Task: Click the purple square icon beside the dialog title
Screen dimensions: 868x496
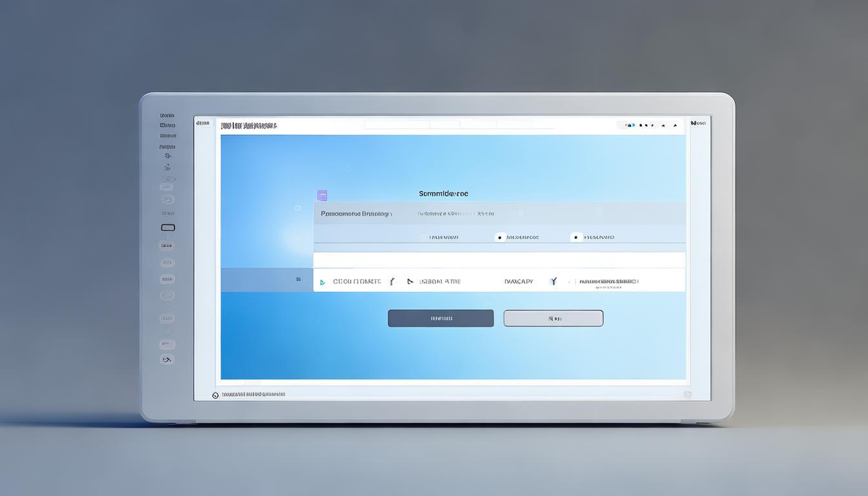Action: (x=322, y=195)
